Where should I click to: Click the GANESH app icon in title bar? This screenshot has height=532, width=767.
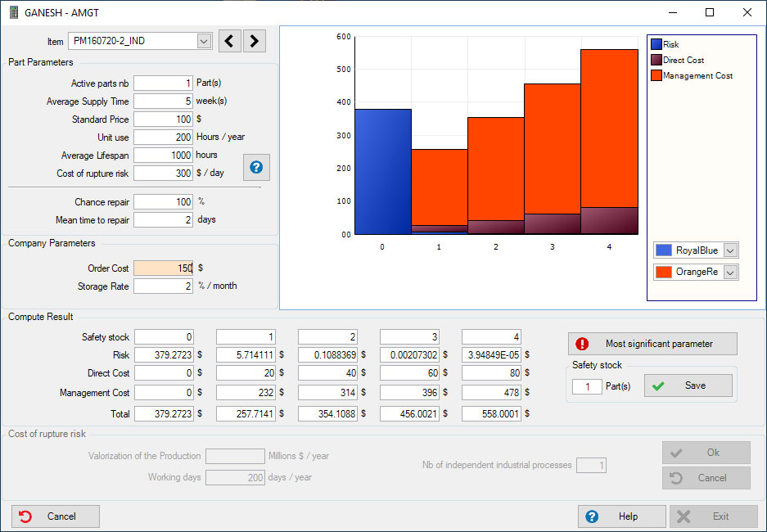click(x=13, y=13)
